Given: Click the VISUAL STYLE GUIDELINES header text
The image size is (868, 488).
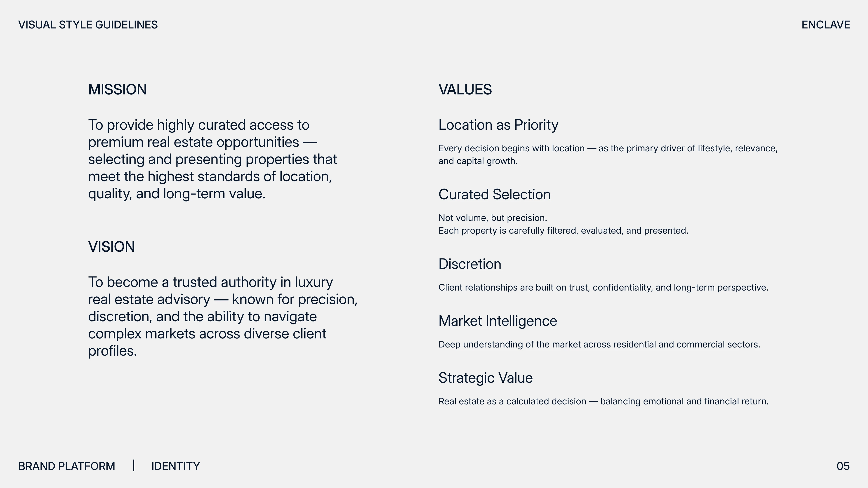Looking at the screenshot, I should [88, 25].
